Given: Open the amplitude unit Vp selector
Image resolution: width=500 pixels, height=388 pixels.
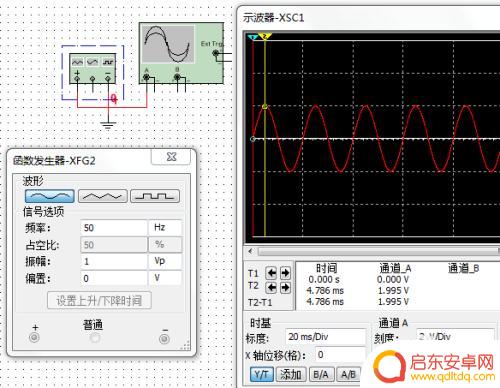Looking at the screenshot, I should (165, 261).
